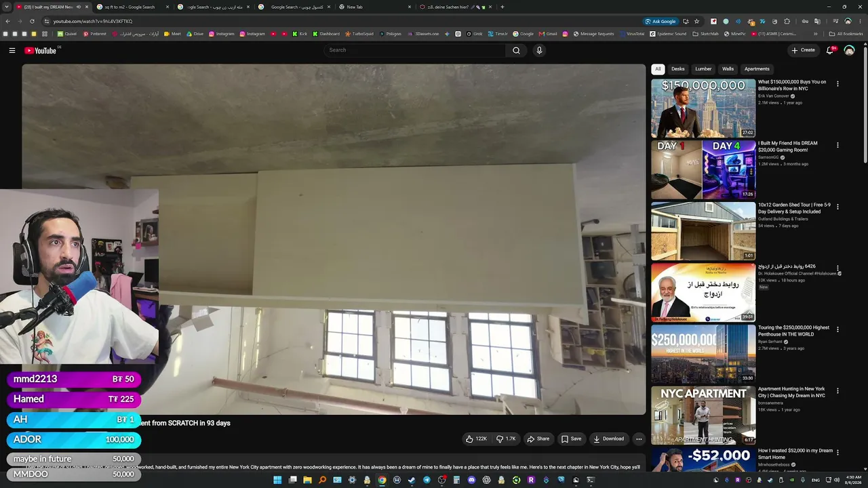Click the Download button
868x488 pixels.
pyautogui.click(x=609, y=439)
